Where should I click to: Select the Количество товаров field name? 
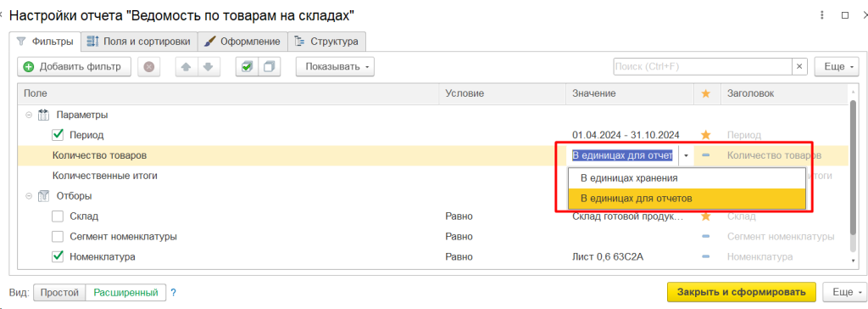click(x=100, y=156)
